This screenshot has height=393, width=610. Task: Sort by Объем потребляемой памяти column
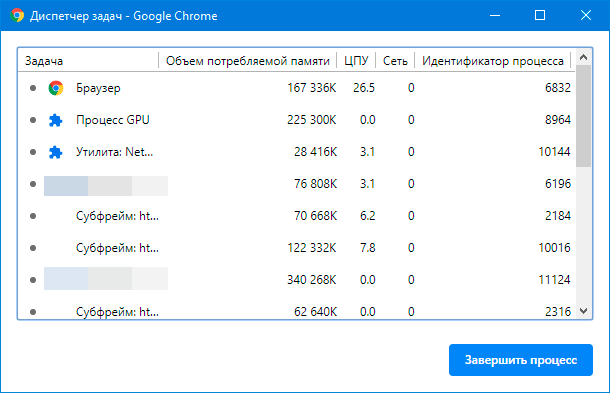247,61
